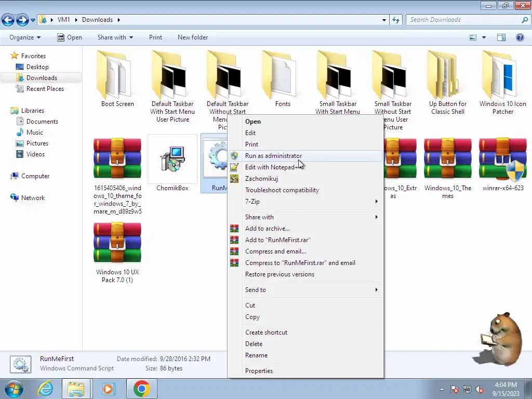Image resolution: width=532 pixels, height=399 pixels.
Task: Open Google Chrome from the taskbar
Action: pos(141,389)
